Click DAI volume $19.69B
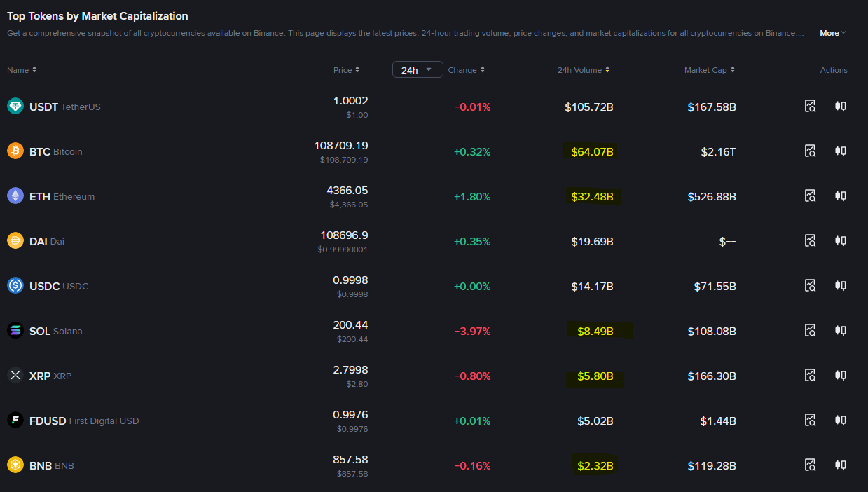868x492 pixels. pyautogui.click(x=592, y=241)
